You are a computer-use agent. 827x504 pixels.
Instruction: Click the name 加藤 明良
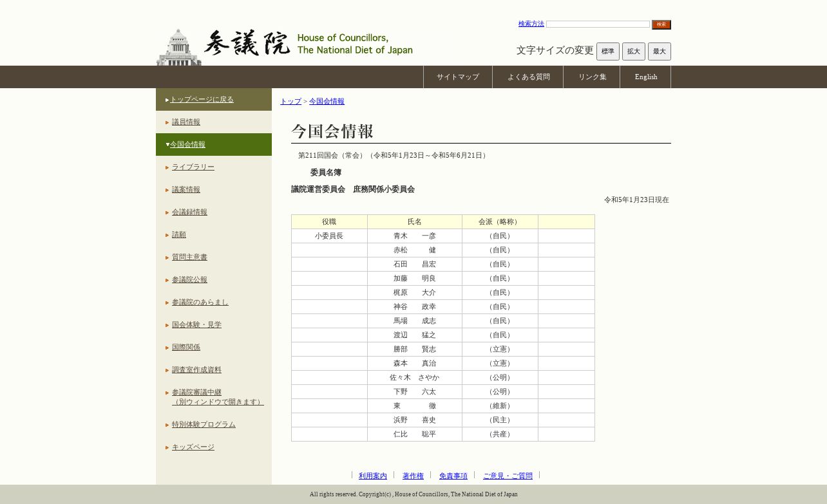(x=415, y=279)
